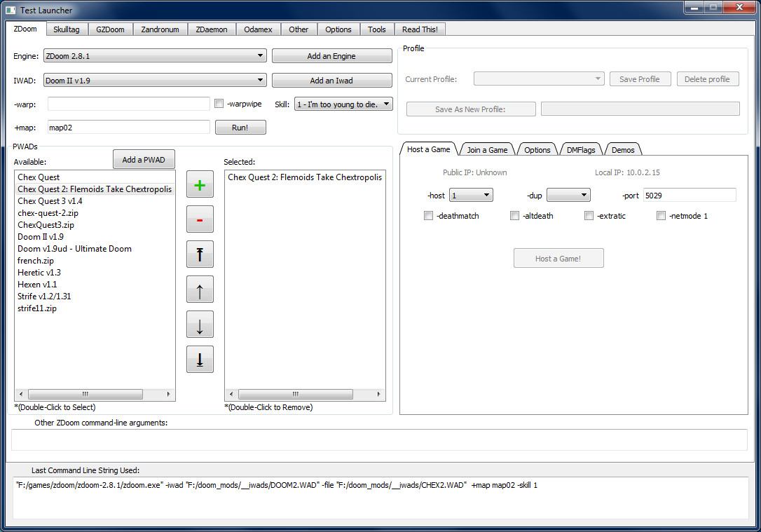Click the +map field containing map02
The width and height of the screenshot is (761, 532).
tap(129, 127)
